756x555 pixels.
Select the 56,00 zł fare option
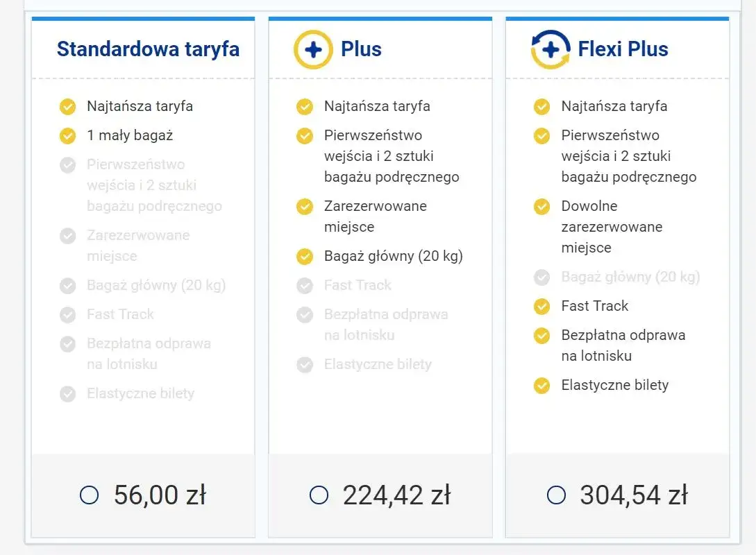[89, 495]
